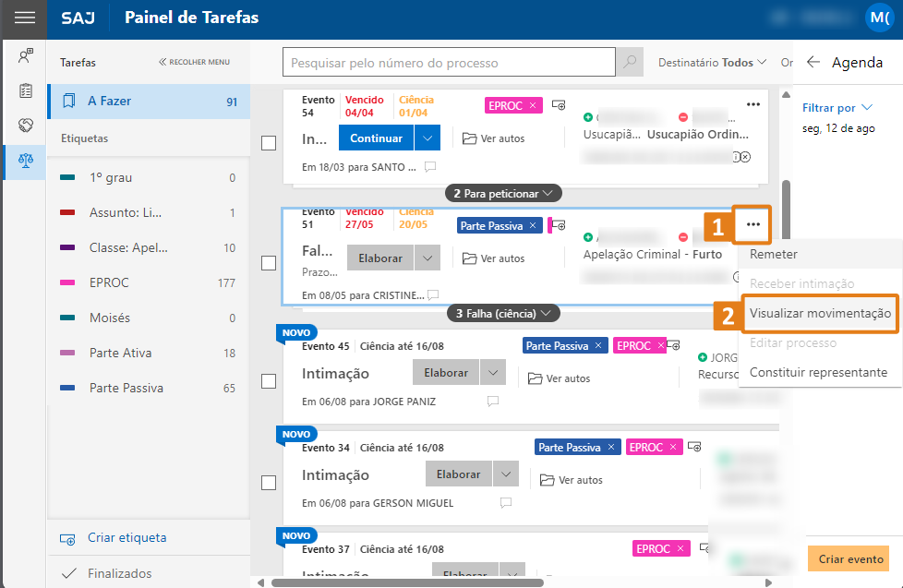Screen dimensions: 903x588
Task: Select Visualizar movimentação menu entry
Action: 820,313
